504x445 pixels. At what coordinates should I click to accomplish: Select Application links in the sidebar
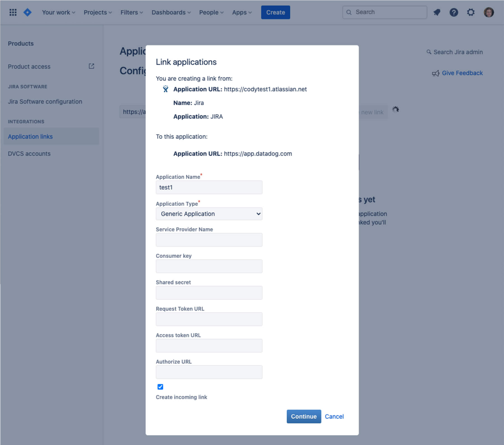coord(30,136)
